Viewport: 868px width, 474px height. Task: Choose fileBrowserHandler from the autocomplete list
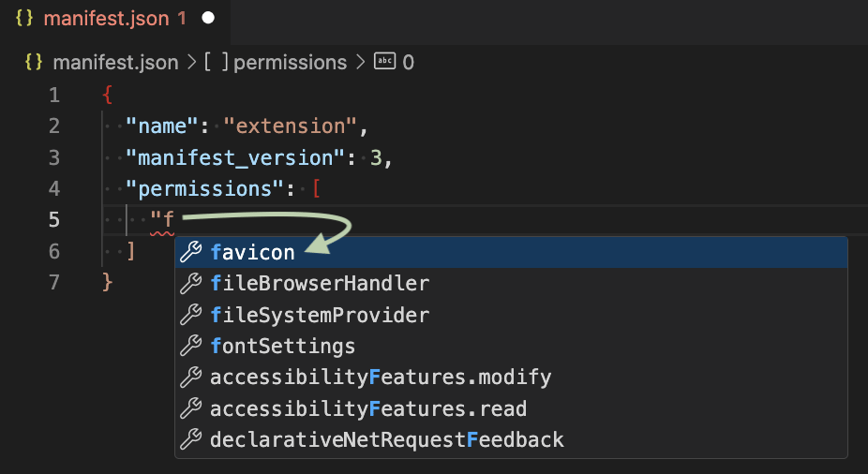(320, 283)
